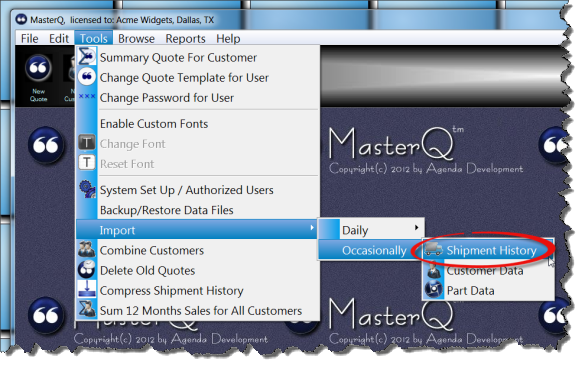Select the Occasionally import submenu
585x368 pixels.
[370, 250]
